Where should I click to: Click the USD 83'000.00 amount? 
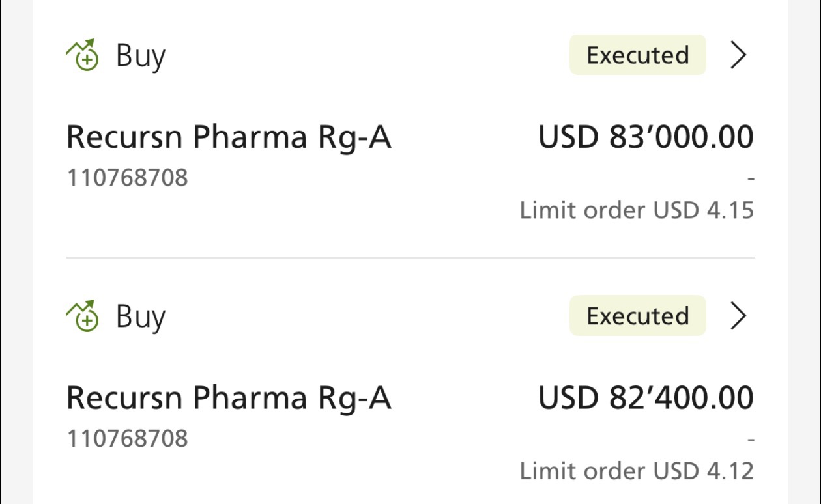(646, 137)
